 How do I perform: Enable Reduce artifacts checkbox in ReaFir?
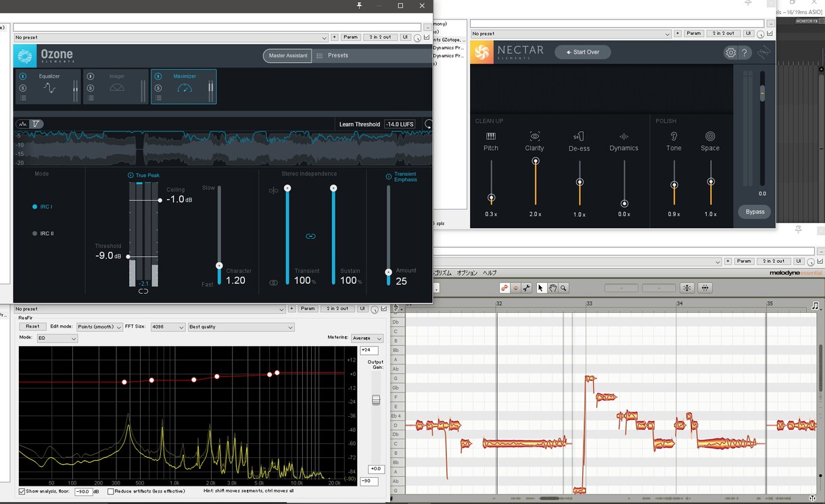pos(110,492)
